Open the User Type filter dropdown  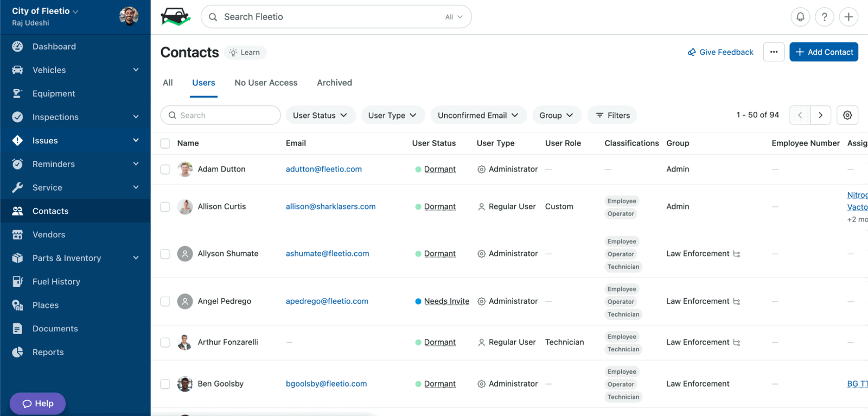[x=392, y=115]
